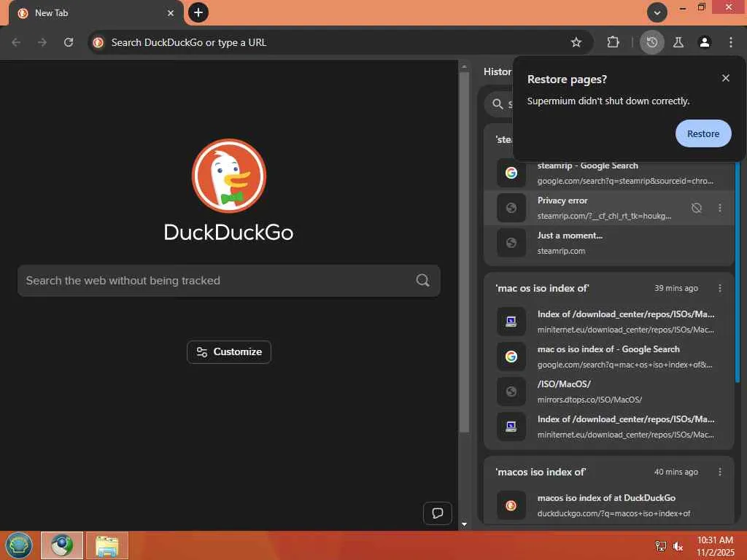Open File Explorer from the taskbar

pyautogui.click(x=107, y=545)
